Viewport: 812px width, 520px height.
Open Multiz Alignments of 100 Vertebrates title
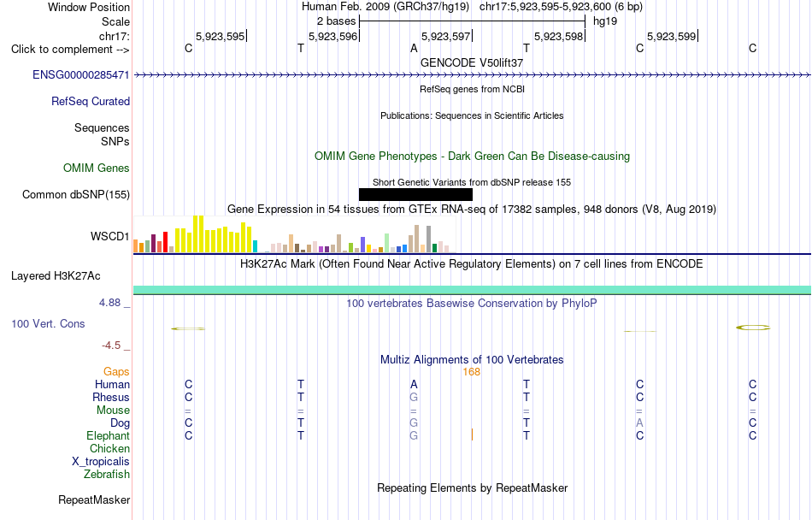tap(472, 360)
